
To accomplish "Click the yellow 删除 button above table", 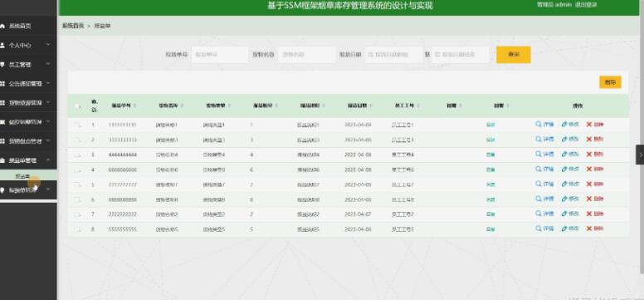I will click(610, 82).
